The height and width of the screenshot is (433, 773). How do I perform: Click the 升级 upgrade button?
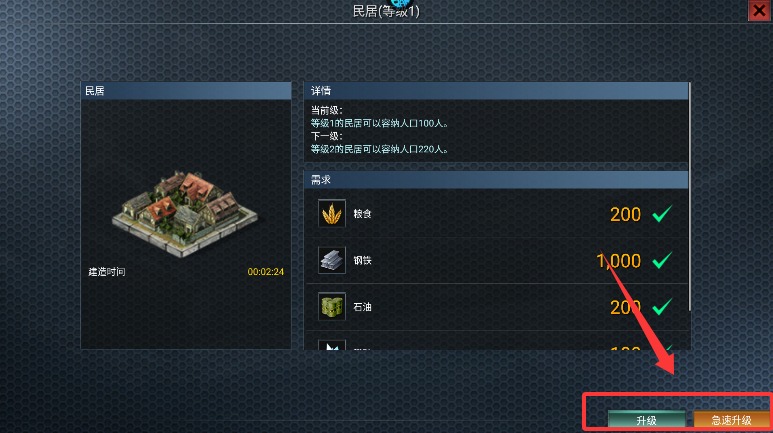click(x=646, y=420)
